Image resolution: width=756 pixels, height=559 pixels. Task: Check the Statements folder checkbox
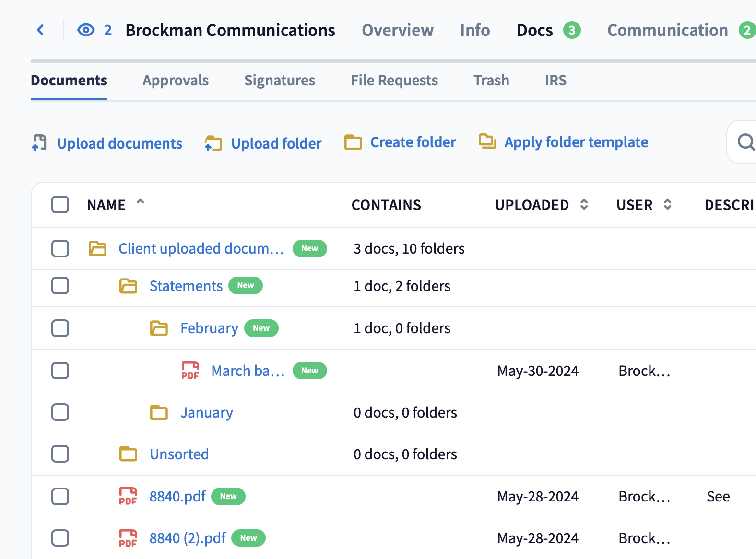click(60, 286)
